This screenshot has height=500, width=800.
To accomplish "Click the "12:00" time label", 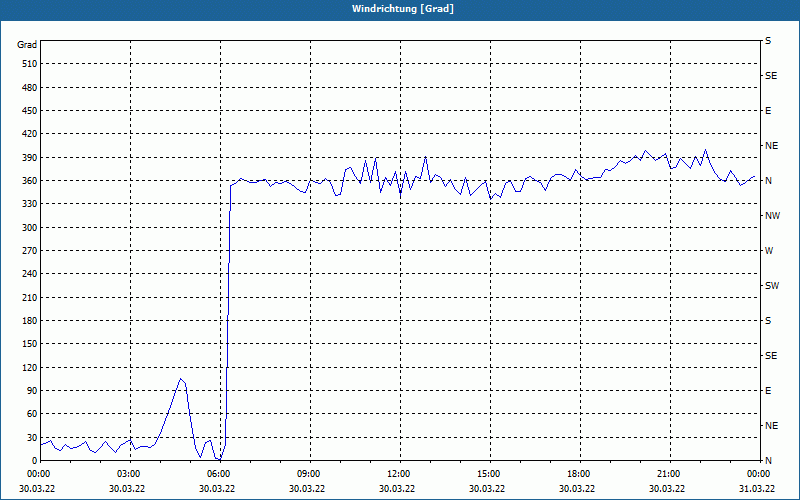I will pyautogui.click(x=400, y=474).
